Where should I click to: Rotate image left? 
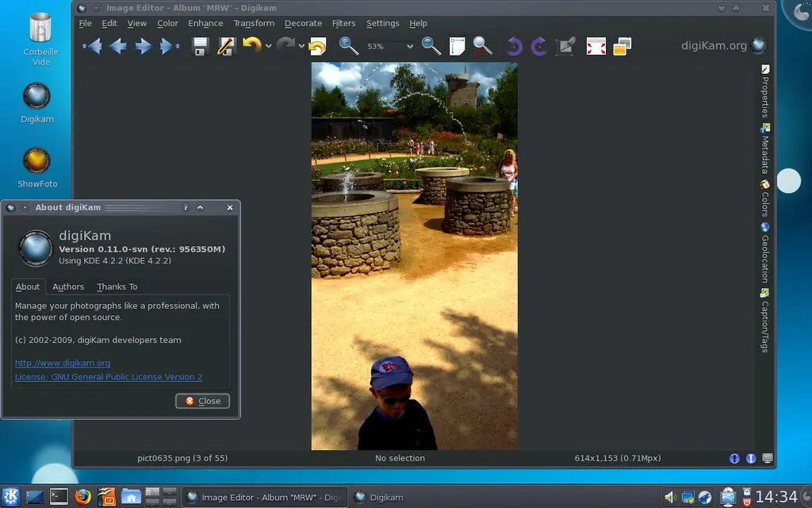click(x=514, y=46)
